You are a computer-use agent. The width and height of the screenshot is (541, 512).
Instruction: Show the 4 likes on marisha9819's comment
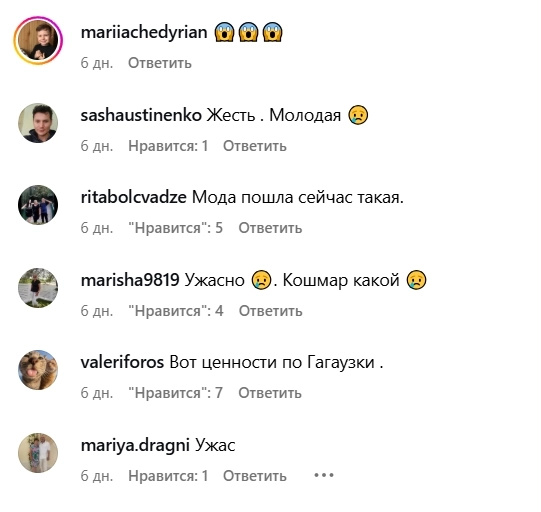pos(176,311)
